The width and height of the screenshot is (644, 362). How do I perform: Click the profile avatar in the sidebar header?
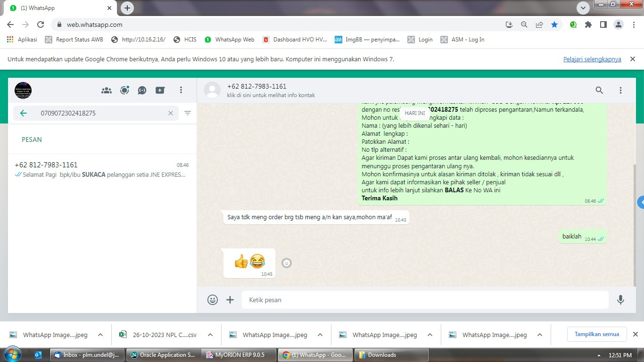point(23,90)
